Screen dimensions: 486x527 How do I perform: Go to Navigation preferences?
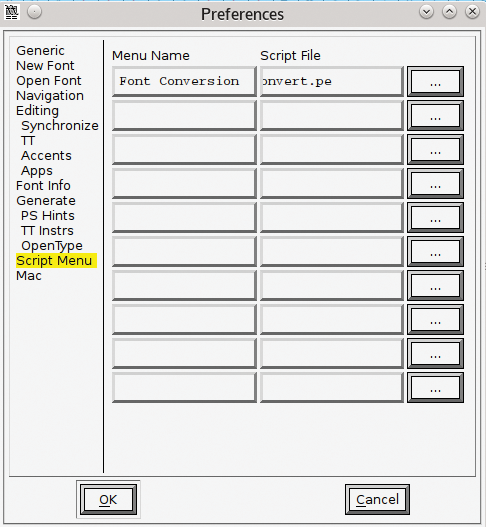(50, 96)
